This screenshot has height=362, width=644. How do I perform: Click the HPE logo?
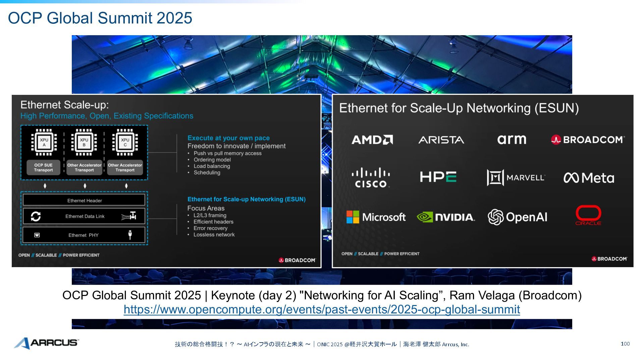438,177
